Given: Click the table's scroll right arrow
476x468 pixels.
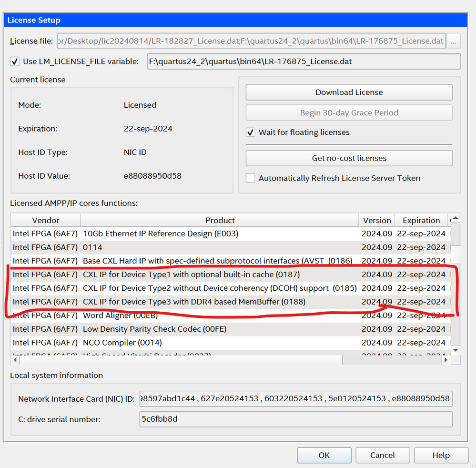Looking at the screenshot, I should coord(446,360).
